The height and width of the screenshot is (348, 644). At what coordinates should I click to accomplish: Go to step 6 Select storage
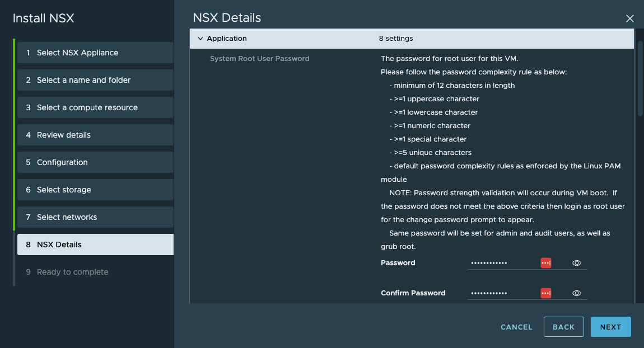click(x=95, y=190)
